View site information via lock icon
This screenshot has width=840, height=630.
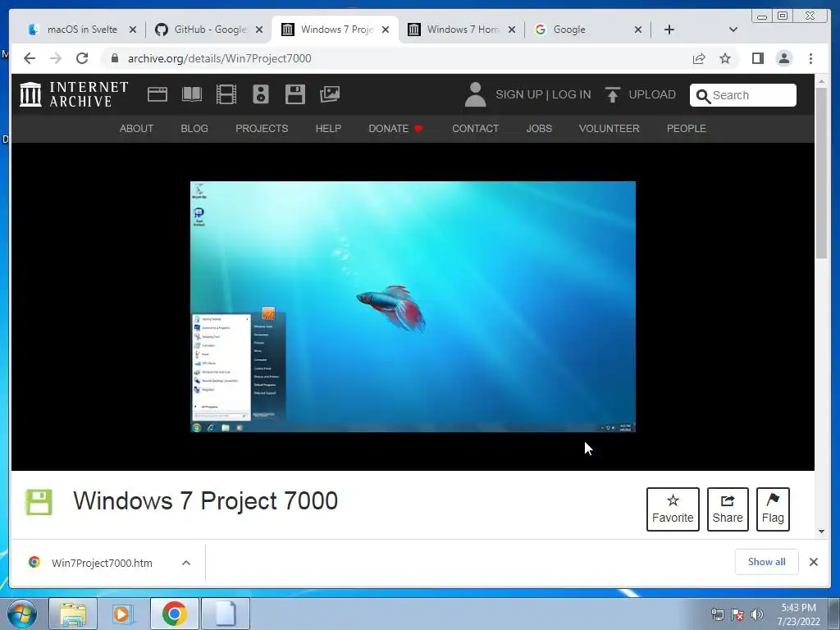coord(114,58)
